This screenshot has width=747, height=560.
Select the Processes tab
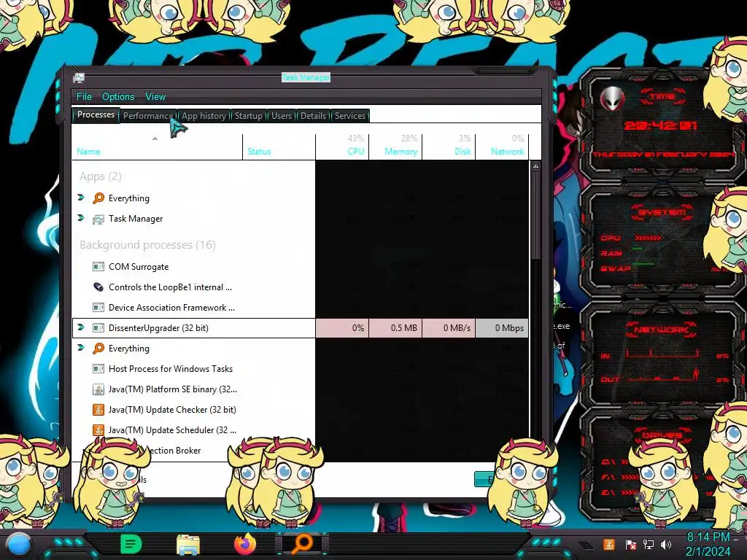(96, 114)
